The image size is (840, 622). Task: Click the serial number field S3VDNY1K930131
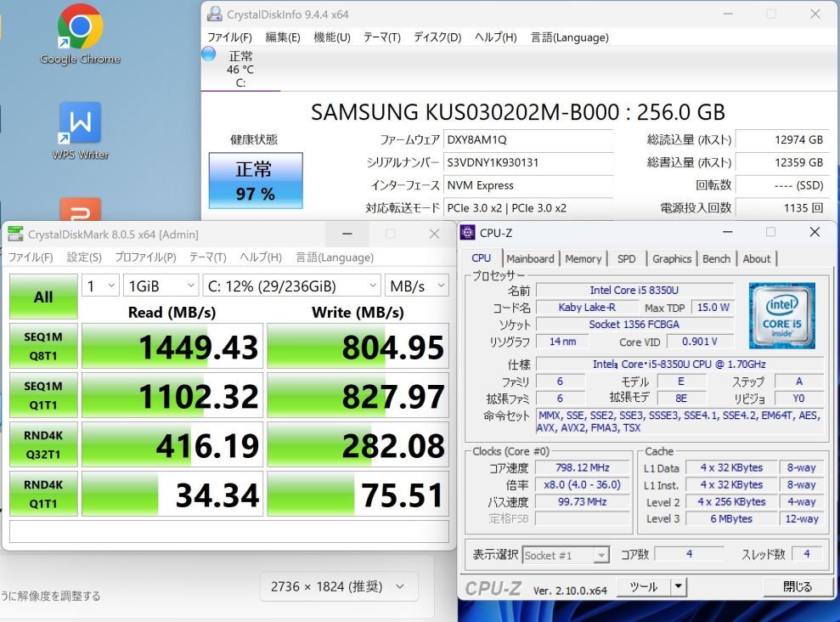[528, 162]
